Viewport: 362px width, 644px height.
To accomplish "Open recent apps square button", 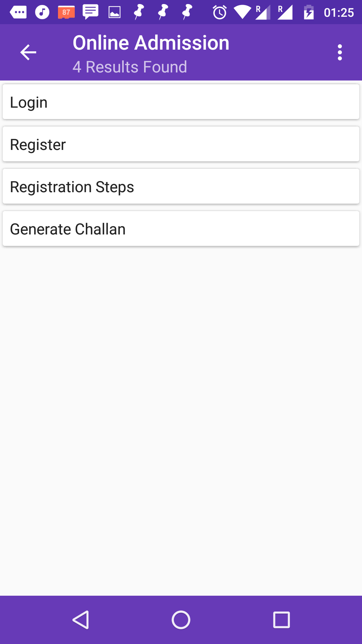I will pyautogui.click(x=282, y=620).
